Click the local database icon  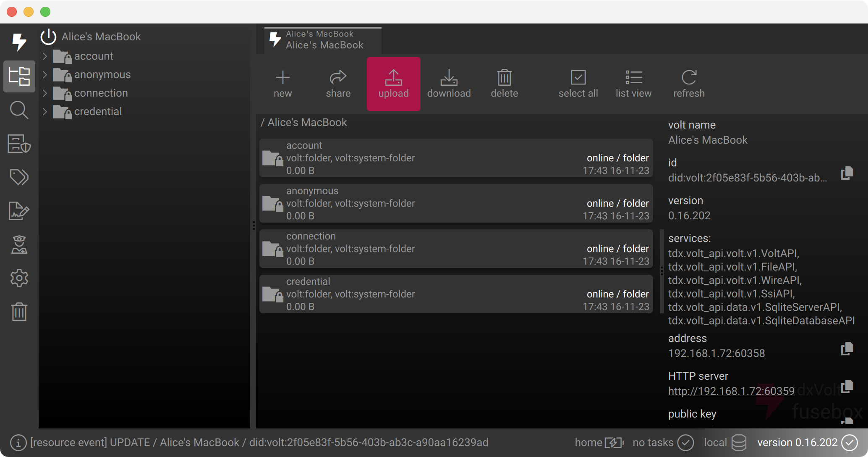[x=739, y=442]
